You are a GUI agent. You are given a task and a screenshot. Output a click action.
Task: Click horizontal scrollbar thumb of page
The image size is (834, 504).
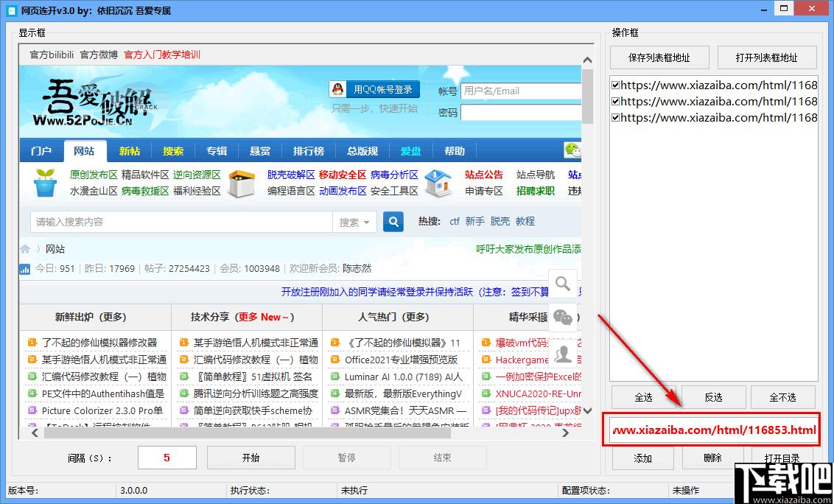tap(248, 433)
